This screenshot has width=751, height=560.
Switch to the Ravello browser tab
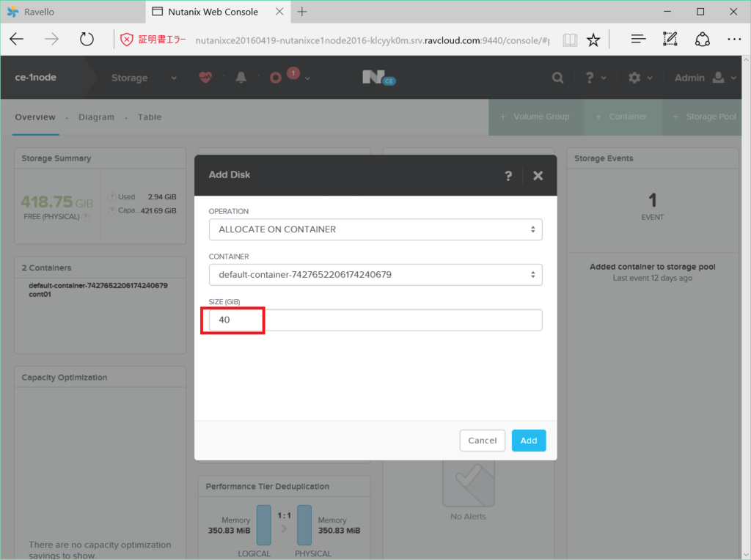click(72, 12)
